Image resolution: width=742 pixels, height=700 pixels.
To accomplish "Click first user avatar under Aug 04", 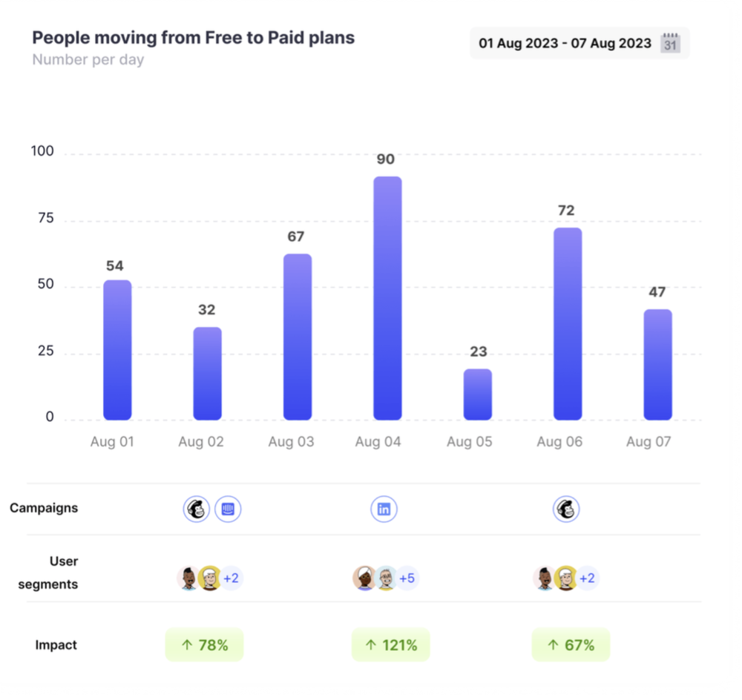I will point(364,578).
